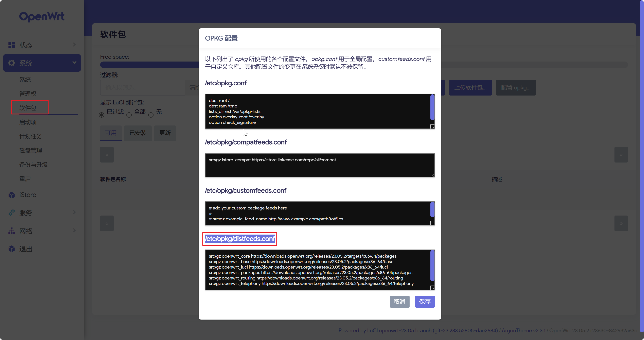Click the 保存 button

pos(425,302)
